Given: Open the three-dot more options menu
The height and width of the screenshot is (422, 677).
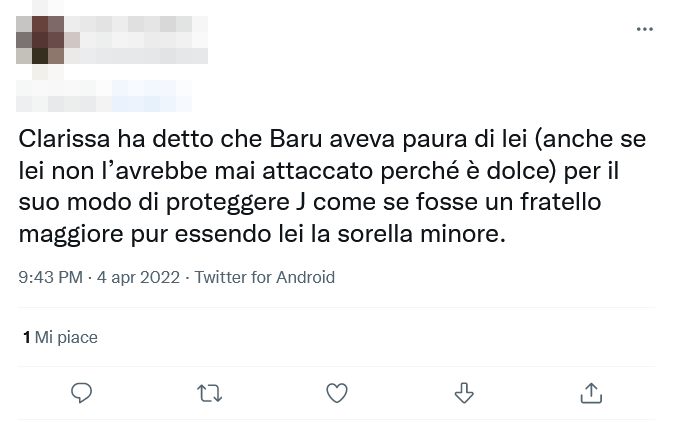Looking at the screenshot, I should click(644, 30).
